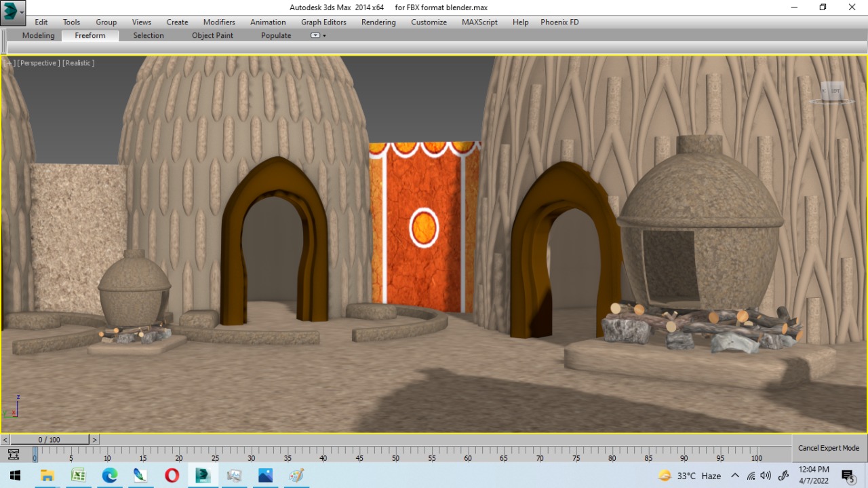Click the next frame arrow button
This screenshot has height=488, width=868.
pyautogui.click(x=95, y=439)
